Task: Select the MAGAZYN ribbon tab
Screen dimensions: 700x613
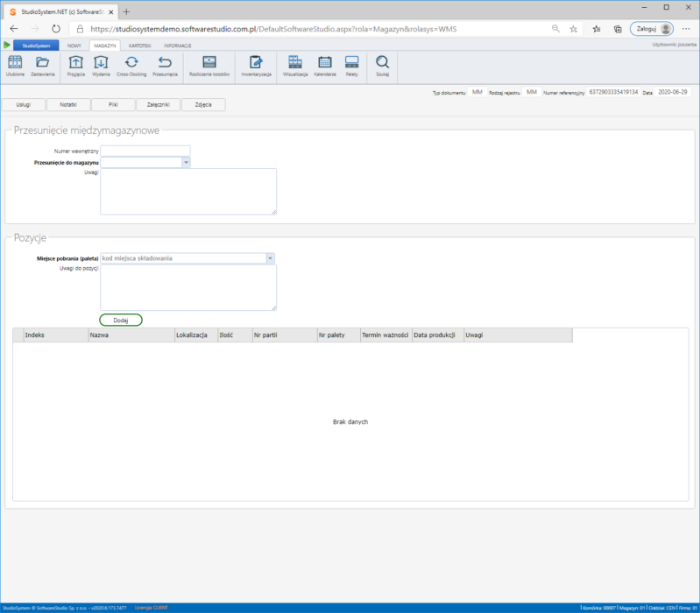Action: pos(105,46)
